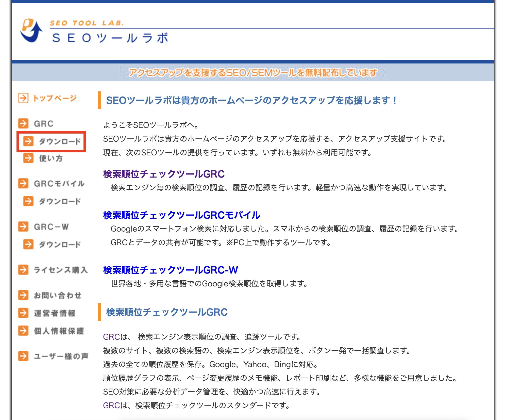Open 使い方 in the sidebar
Screen dimensions: 505x420
coord(51,158)
